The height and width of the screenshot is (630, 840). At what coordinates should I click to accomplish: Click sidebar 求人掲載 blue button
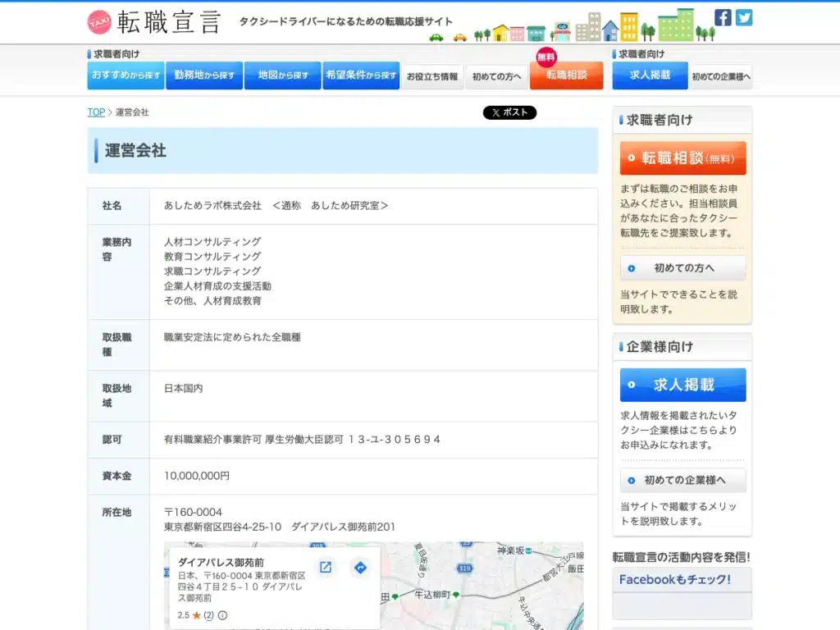[x=683, y=385]
